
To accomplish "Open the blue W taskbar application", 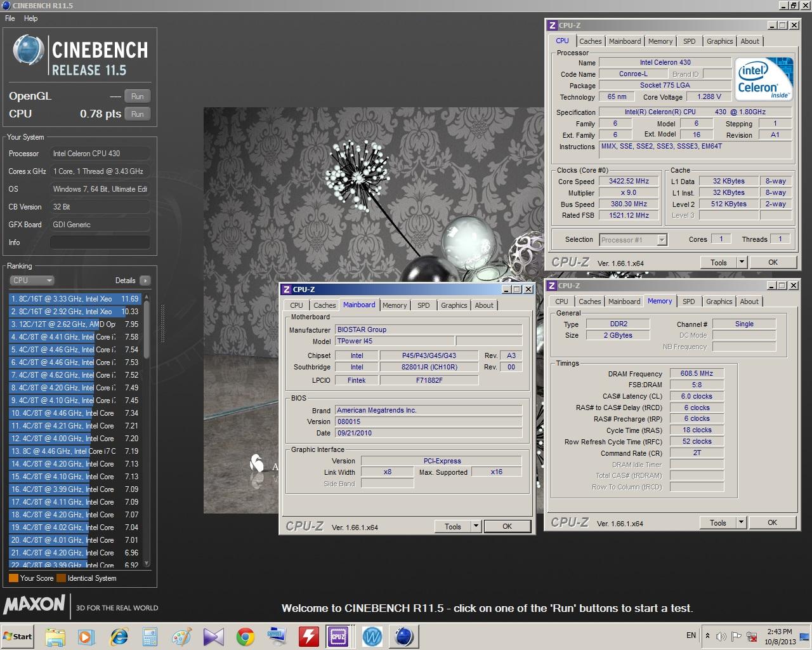I will (372, 636).
